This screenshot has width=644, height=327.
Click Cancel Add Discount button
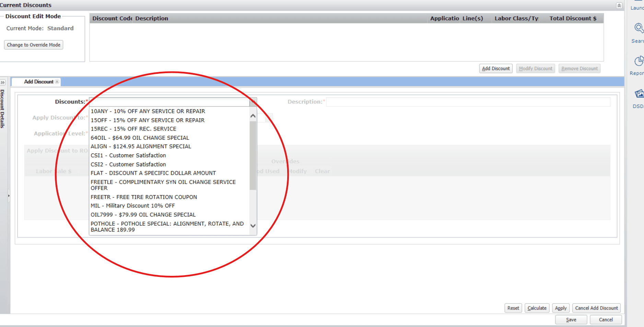coord(597,308)
